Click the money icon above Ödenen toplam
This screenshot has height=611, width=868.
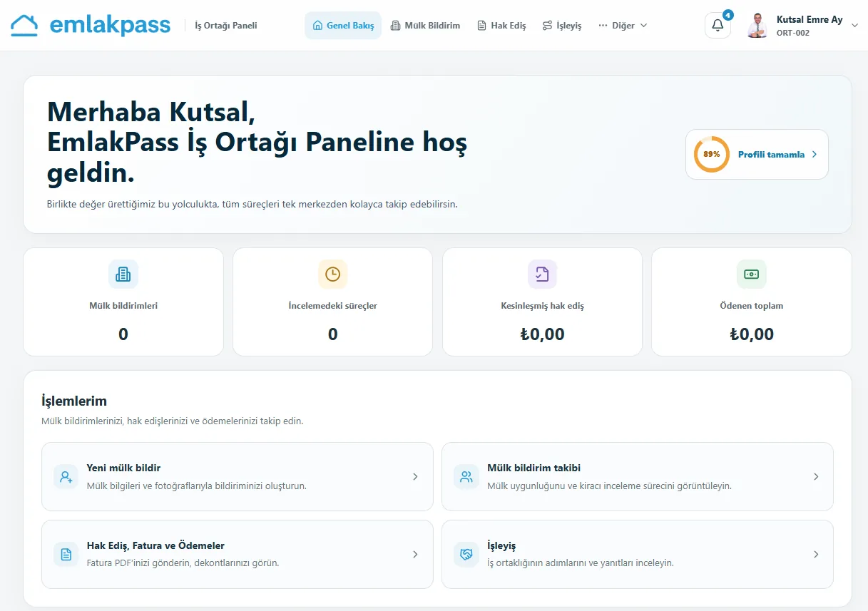coord(751,274)
